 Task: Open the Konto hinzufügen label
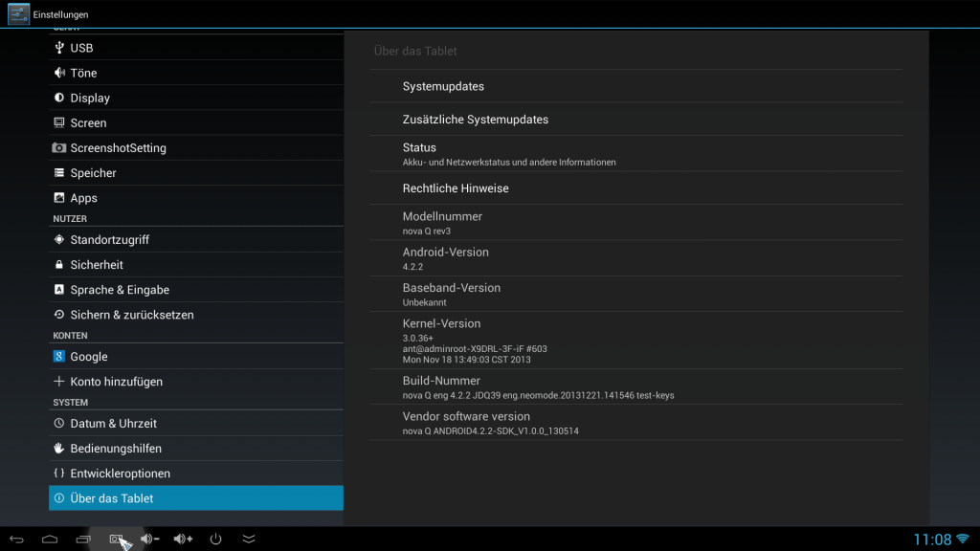[116, 381]
